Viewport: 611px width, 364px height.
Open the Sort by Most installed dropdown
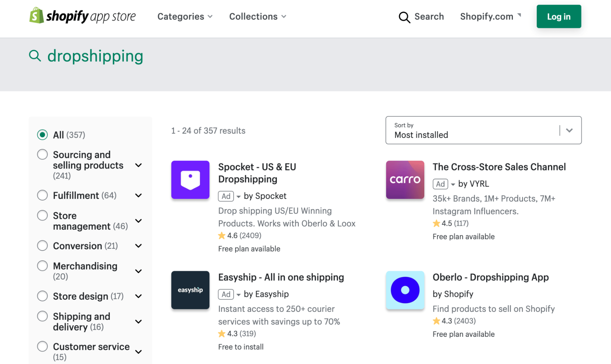click(484, 130)
